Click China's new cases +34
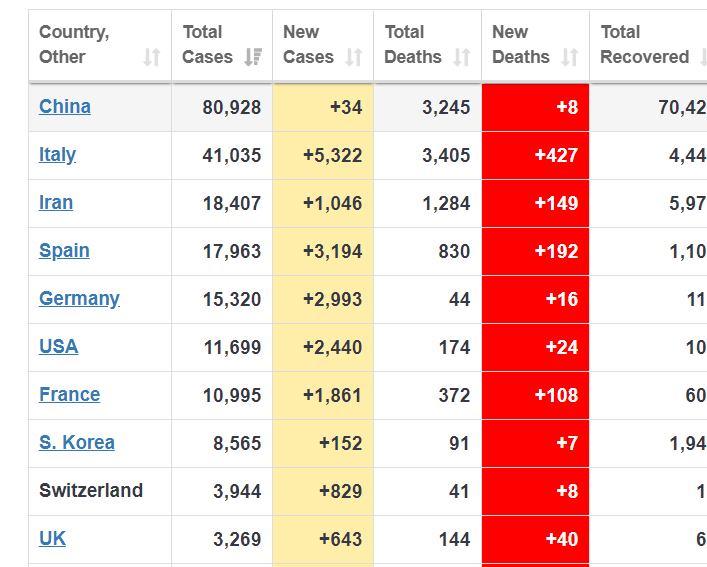This screenshot has width=707, height=567. coord(346,108)
